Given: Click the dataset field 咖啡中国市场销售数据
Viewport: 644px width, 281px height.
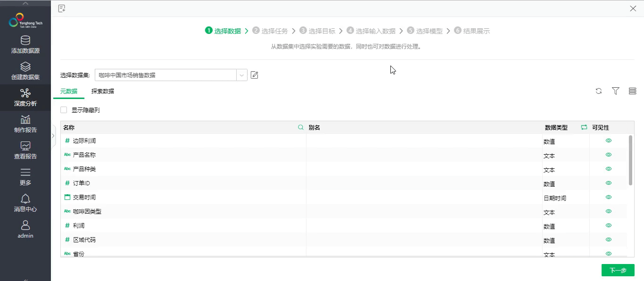Looking at the screenshot, I should pyautogui.click(x=165, y=75).
